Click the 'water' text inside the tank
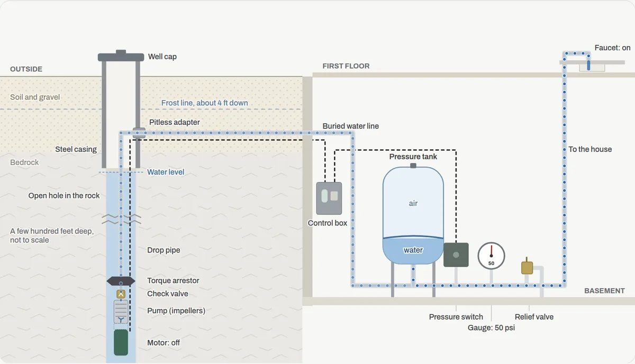The width and height of the screenshot is (635, 364). [413, 250]
